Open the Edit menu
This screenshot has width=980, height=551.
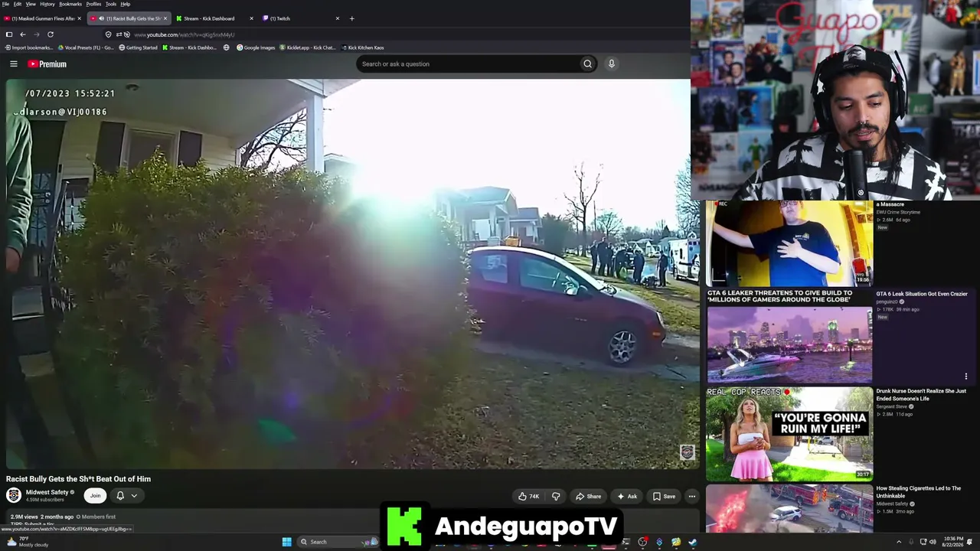coord(18,4)
